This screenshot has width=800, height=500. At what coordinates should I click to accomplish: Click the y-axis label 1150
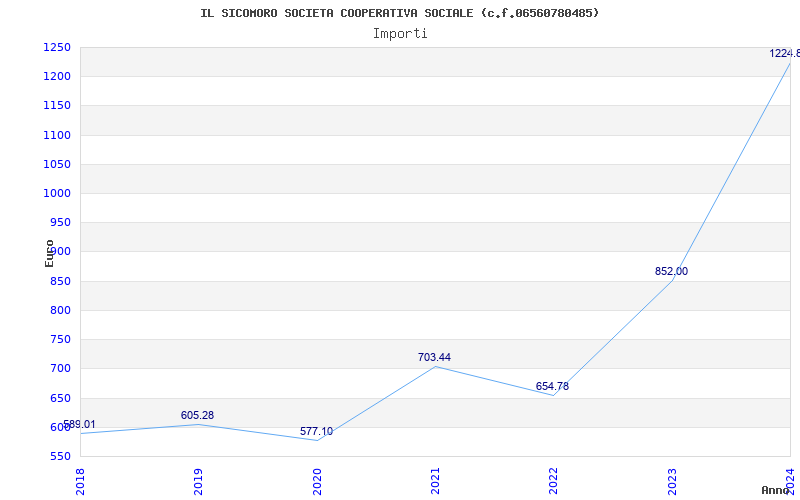pyautogui.click(x=57, y=106)
